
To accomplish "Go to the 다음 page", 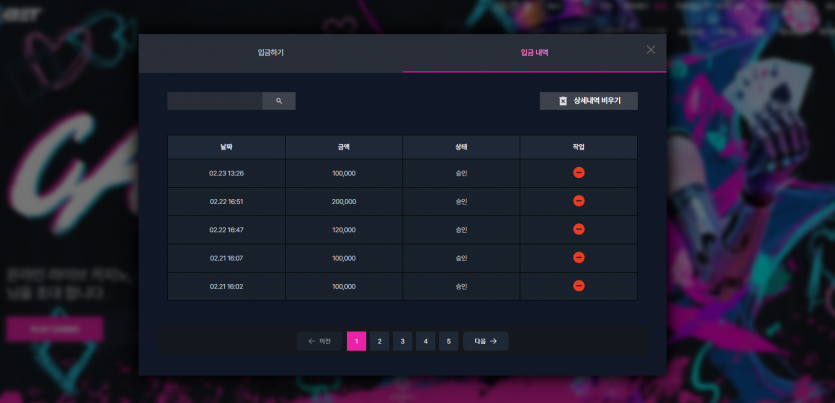I will click(486, 341).
